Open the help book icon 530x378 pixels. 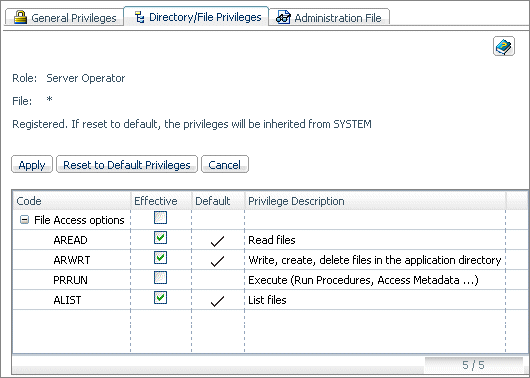tap(504, 46)
